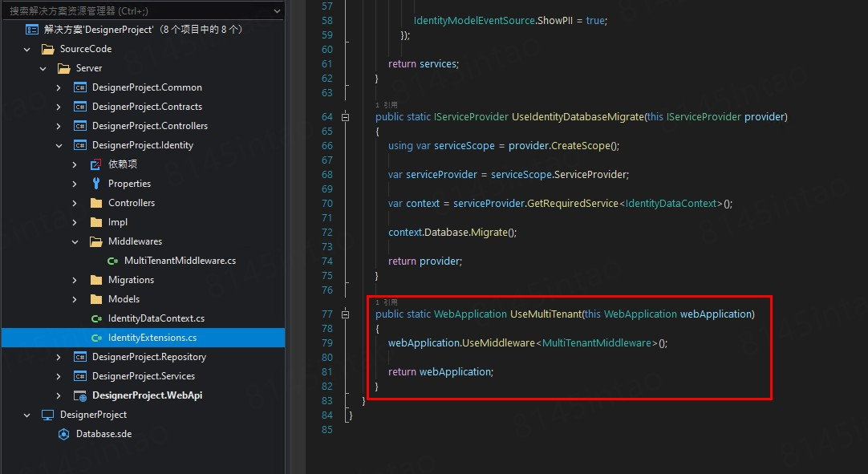Collapse the DesignerProject.Identity project

(59, 145)
